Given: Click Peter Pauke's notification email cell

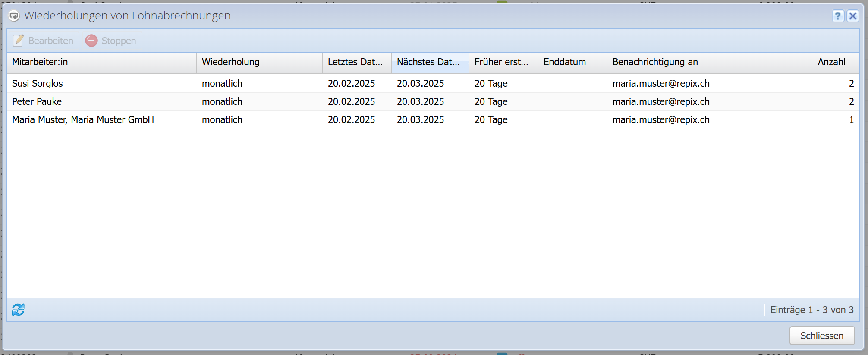Looking at the screenshot, I should 661,102.
